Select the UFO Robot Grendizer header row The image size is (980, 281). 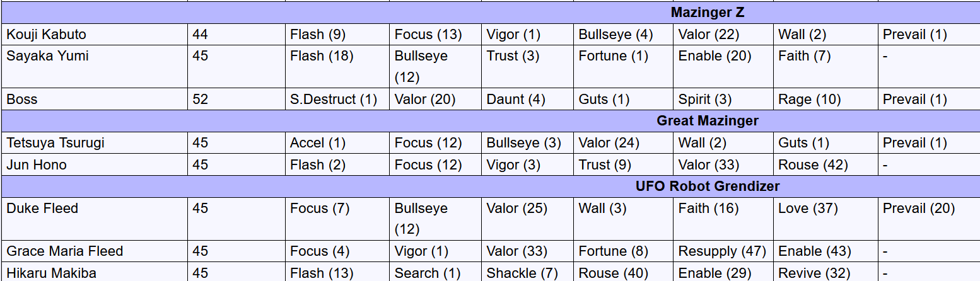490,186
